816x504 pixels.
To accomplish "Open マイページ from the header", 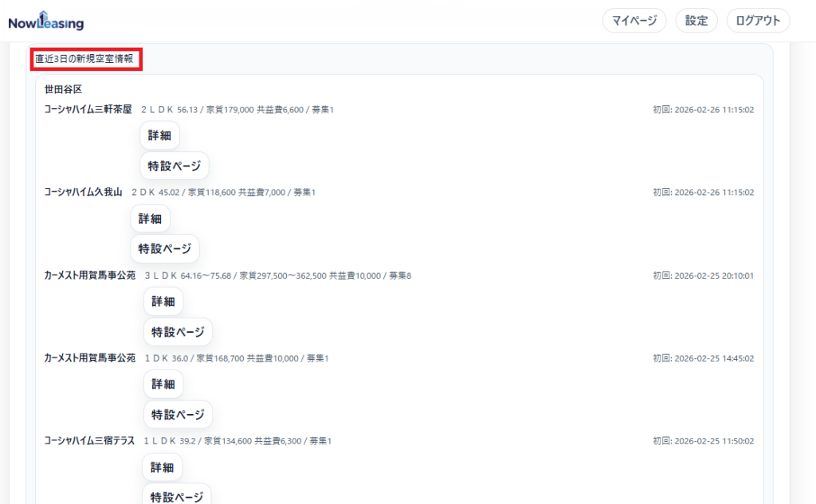I will pyautogui.click(x=634, y=21).
